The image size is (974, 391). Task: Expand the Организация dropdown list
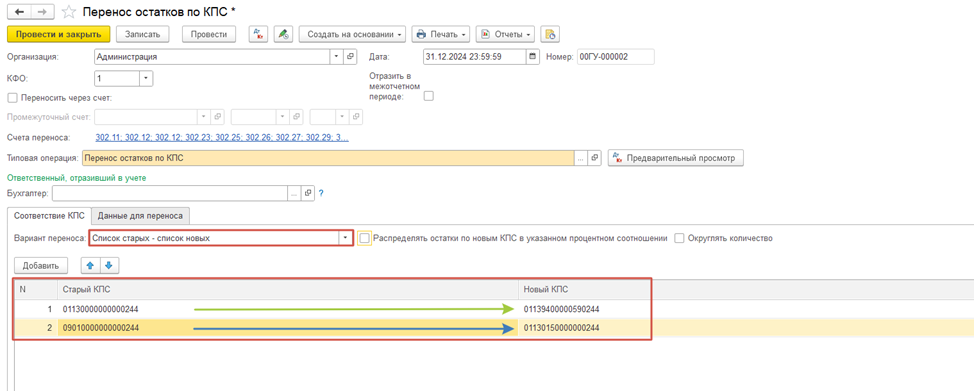click(x=336, y=57)
